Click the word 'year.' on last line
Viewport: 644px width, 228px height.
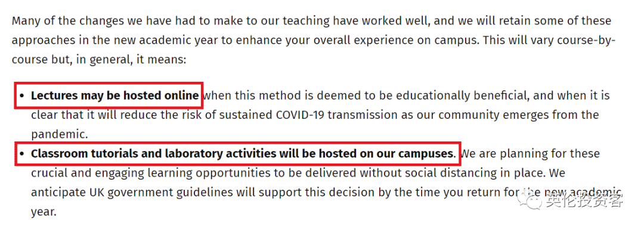(43, 212)
